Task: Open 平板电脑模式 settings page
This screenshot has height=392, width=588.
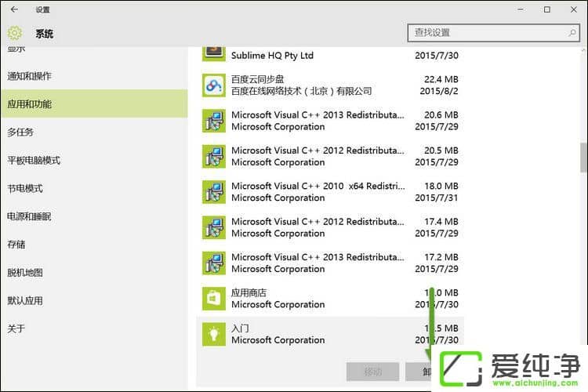Action: pos(94,160)
